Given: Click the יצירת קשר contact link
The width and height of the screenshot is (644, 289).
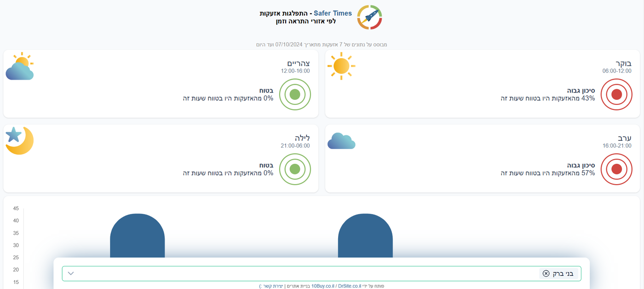Looking at the screenshot, I should (x=271, y=286).
